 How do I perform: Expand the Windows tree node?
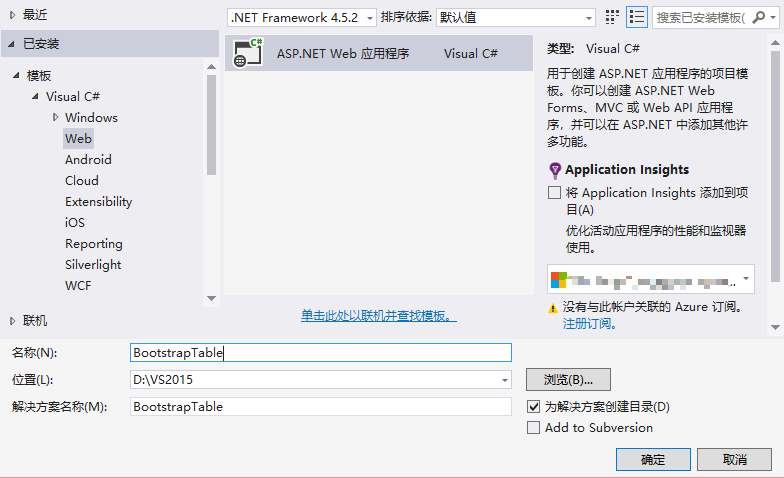[x=55, y=118]
